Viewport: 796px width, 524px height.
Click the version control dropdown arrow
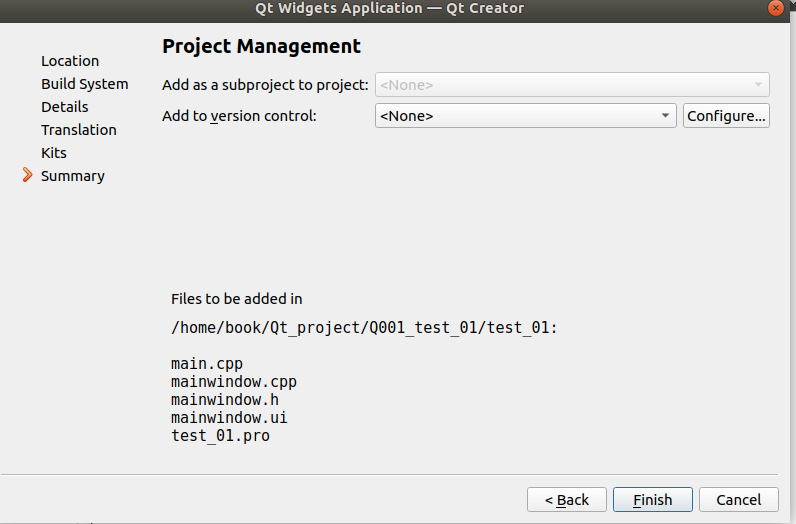coord(665,116)
